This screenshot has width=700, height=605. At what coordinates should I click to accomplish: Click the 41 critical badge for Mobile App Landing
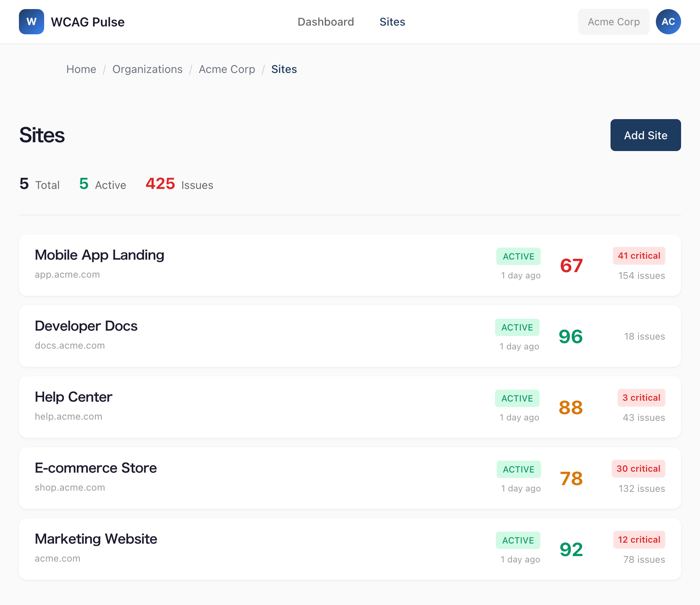(639, 256)
